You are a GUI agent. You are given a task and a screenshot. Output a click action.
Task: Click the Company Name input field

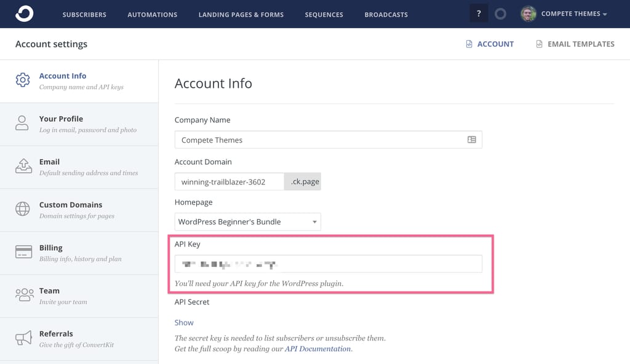pyautogui.click(x=329, y=140)
